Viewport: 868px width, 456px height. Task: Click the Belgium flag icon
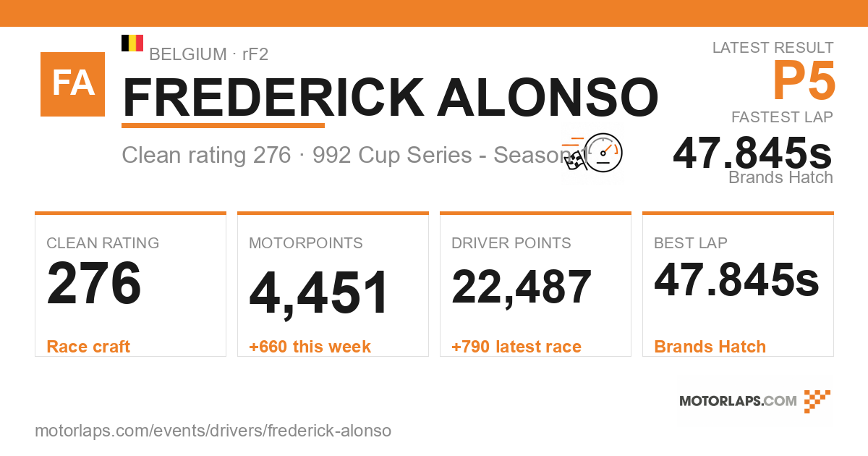click(x=132, y=43)
